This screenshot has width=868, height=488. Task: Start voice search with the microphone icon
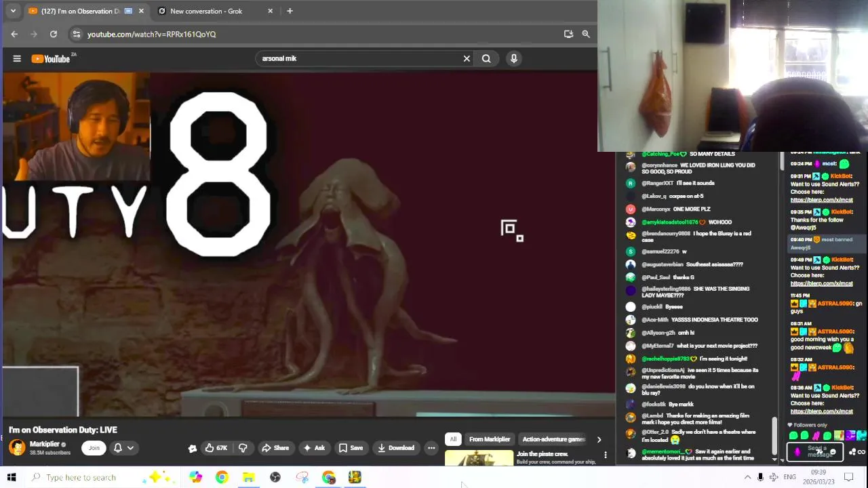point(514,58)
